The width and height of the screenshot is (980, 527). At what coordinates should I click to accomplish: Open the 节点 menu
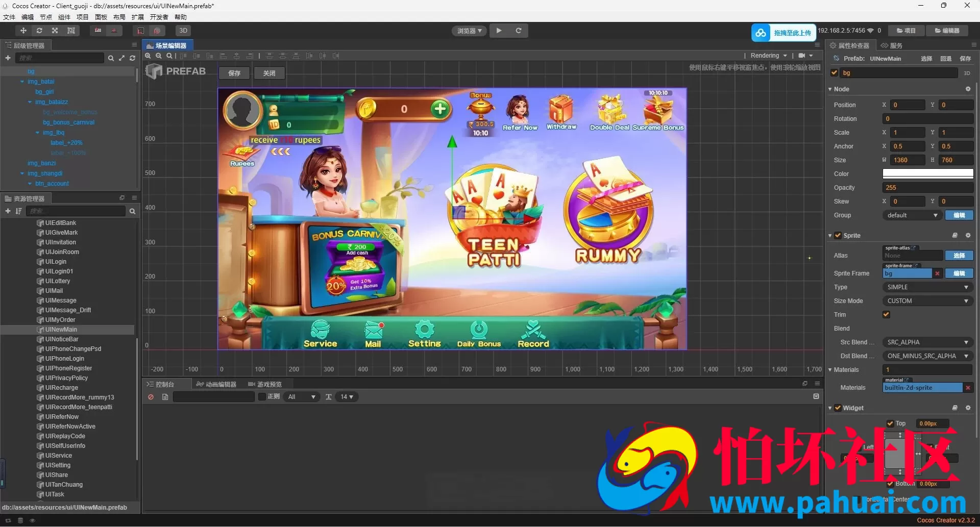(46, 17)
